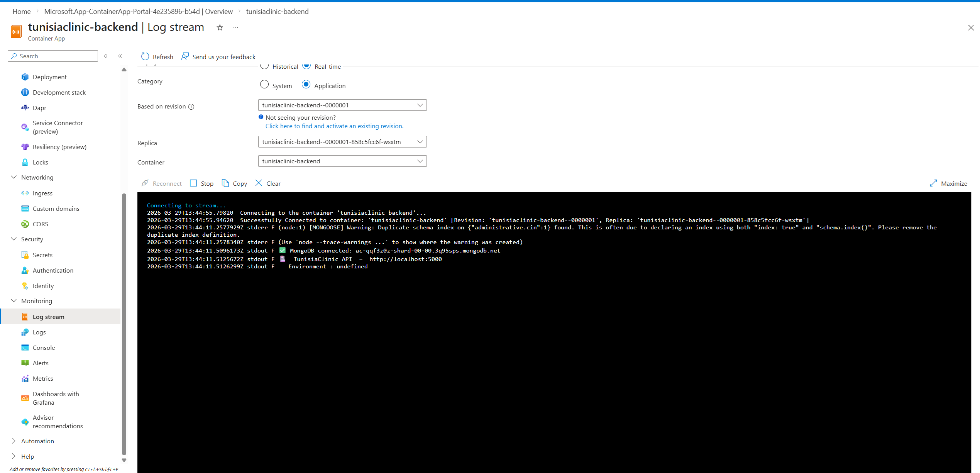Clear the log stream output
The image size is (980, 473).
(x=267, y=183)
